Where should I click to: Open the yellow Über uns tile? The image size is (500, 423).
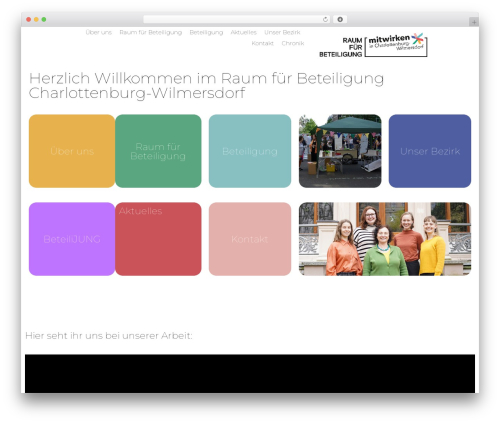[x=72, y=151]
